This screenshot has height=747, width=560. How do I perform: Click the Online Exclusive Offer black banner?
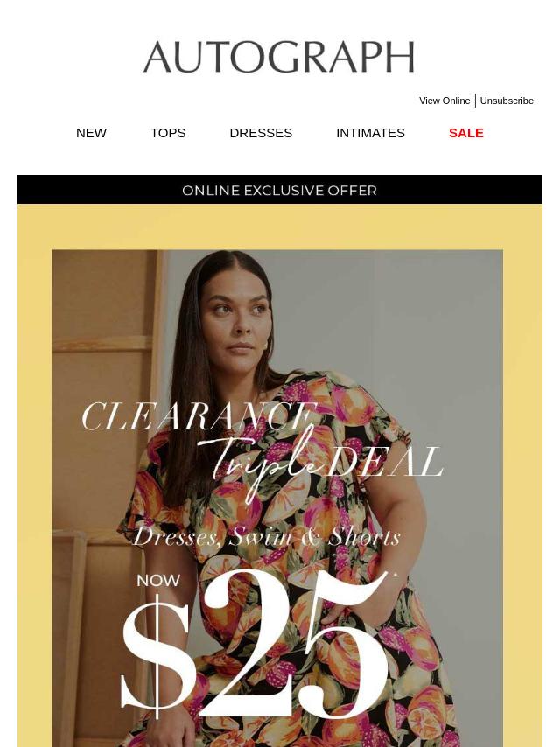point(280,190)
